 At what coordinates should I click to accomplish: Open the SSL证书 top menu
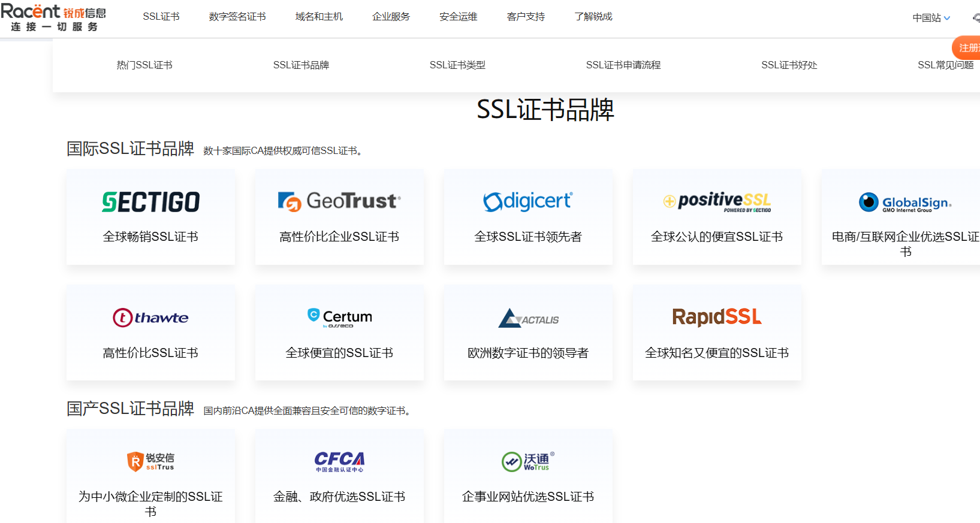pos(161,17)
